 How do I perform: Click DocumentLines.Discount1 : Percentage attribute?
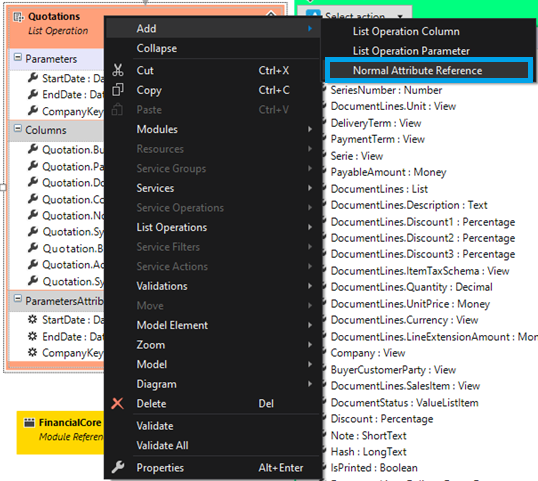tap(423, 222)
